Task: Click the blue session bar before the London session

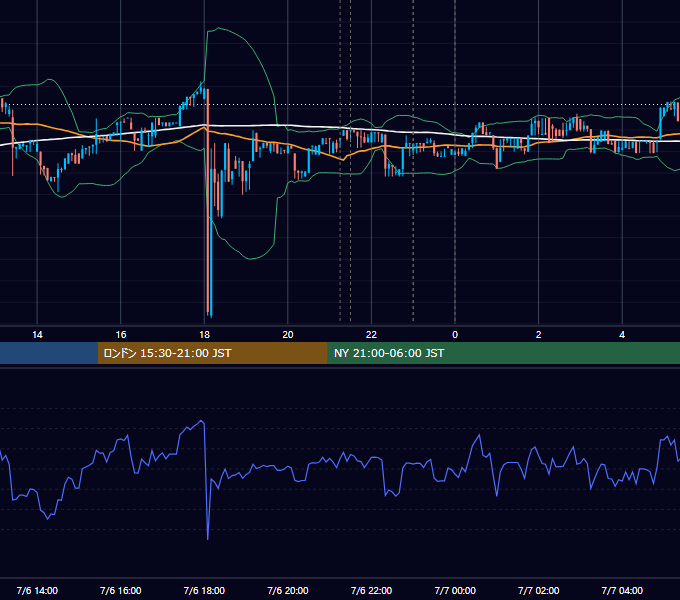Action: pyautogui.click(x=49, y=353)
